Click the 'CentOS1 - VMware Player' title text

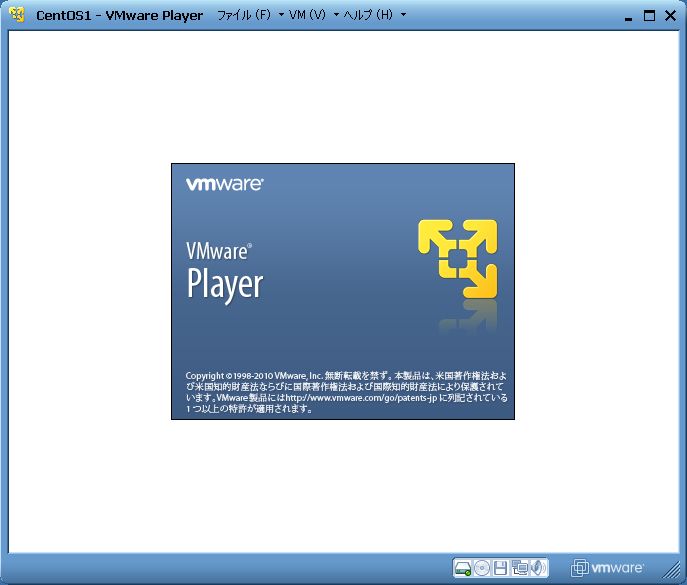tap(120, 16)
